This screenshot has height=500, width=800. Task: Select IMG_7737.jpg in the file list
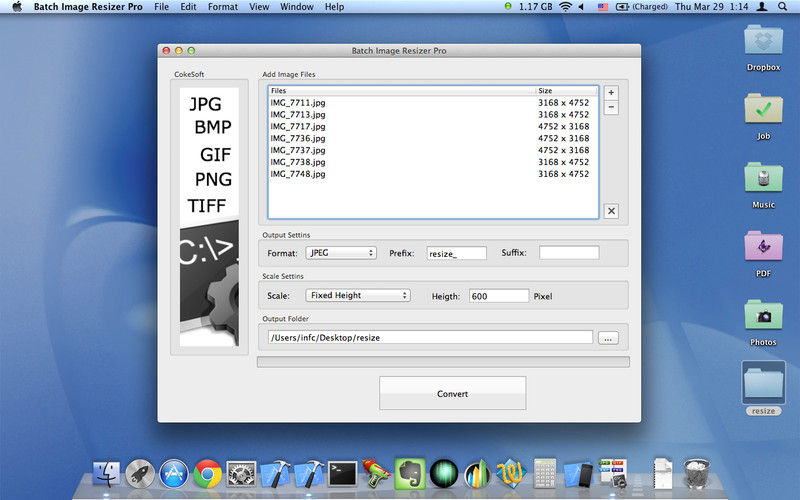point(433,150)
